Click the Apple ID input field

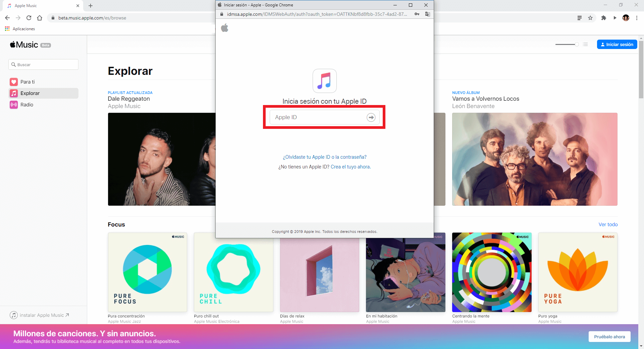pyautogui.click(x=324, y=117)
